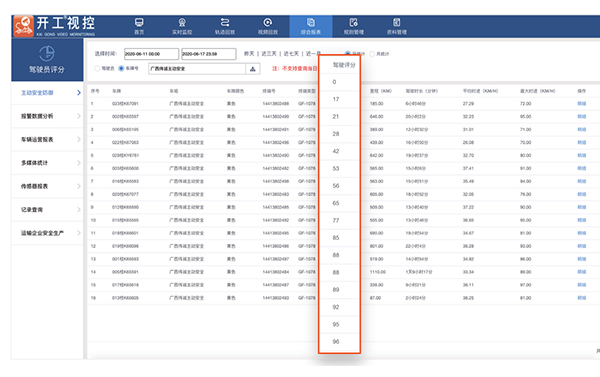Open details link for row with mileage 646.00

[582, 116]
